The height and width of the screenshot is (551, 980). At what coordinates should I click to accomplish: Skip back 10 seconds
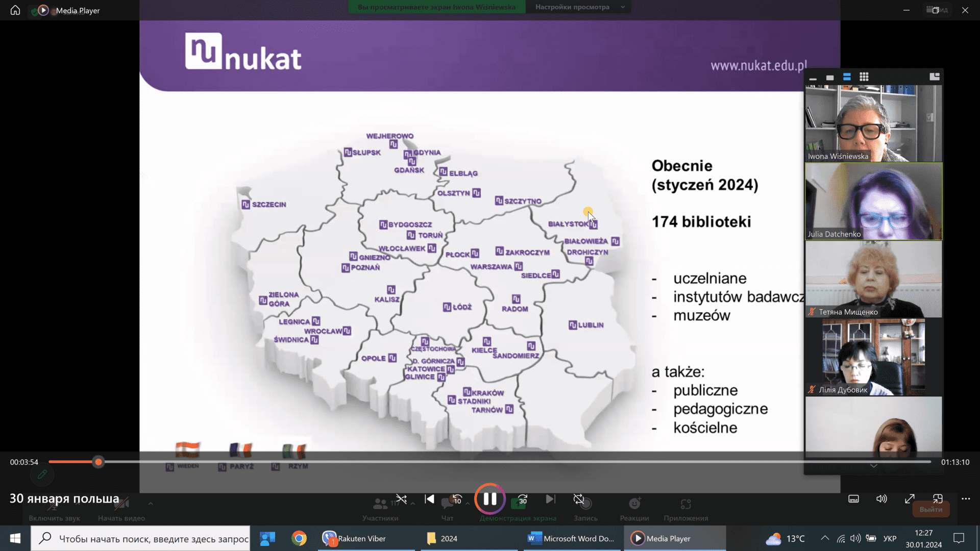(457, 499)
